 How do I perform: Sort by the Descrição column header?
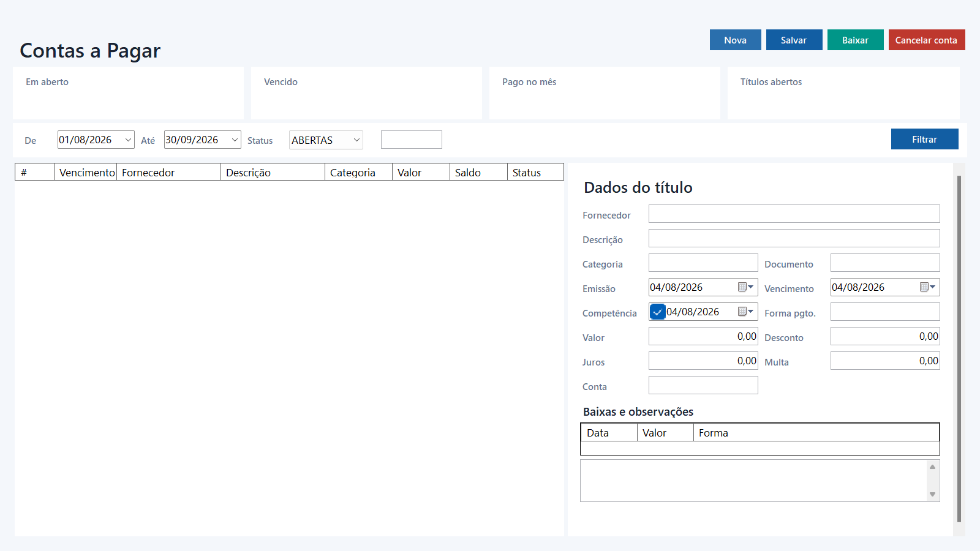pos(273,172)
